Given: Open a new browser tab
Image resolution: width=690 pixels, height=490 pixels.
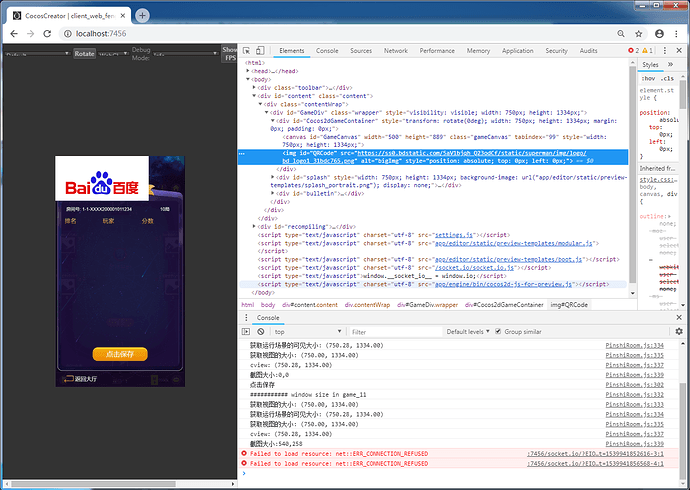Looking at the screenshot, I should [x=142, y=15].
